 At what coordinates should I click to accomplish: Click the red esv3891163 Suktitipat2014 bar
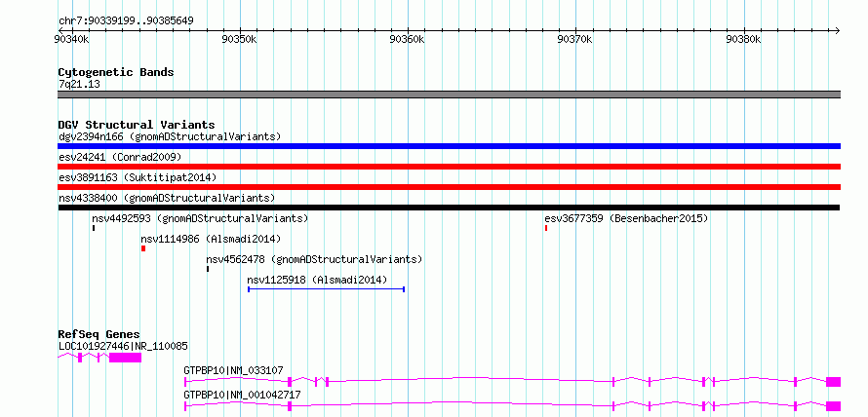449,187
